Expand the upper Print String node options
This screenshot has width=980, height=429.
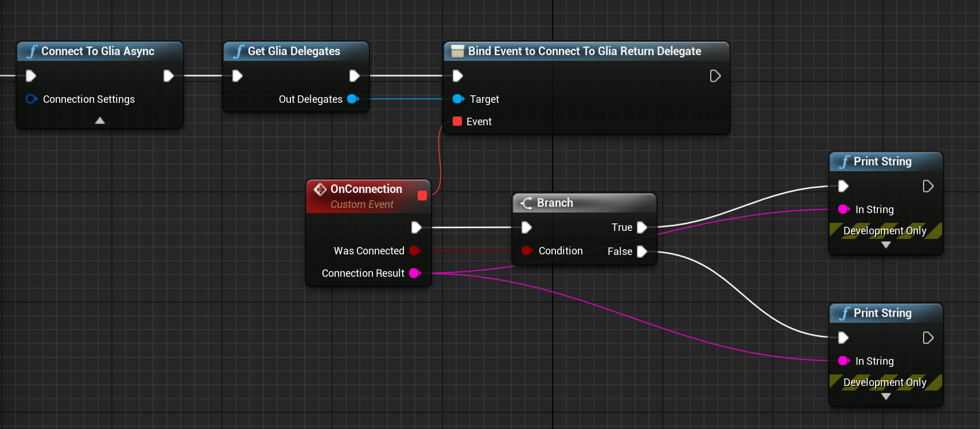tap(886, 245)
